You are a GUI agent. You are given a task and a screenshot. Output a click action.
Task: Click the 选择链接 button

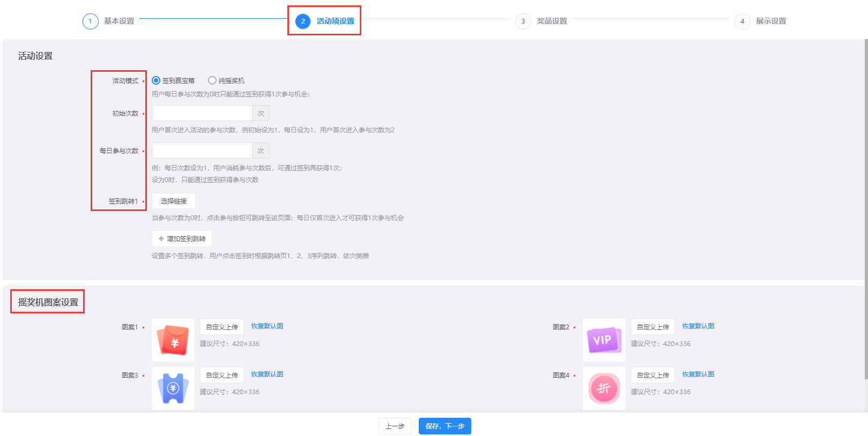point(173,201)
